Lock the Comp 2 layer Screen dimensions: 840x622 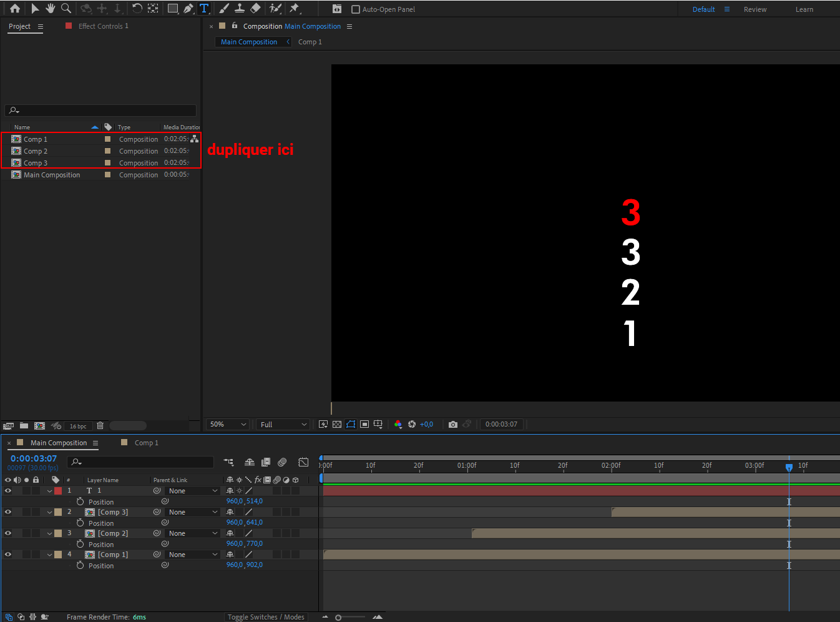(x=36, y=533)
